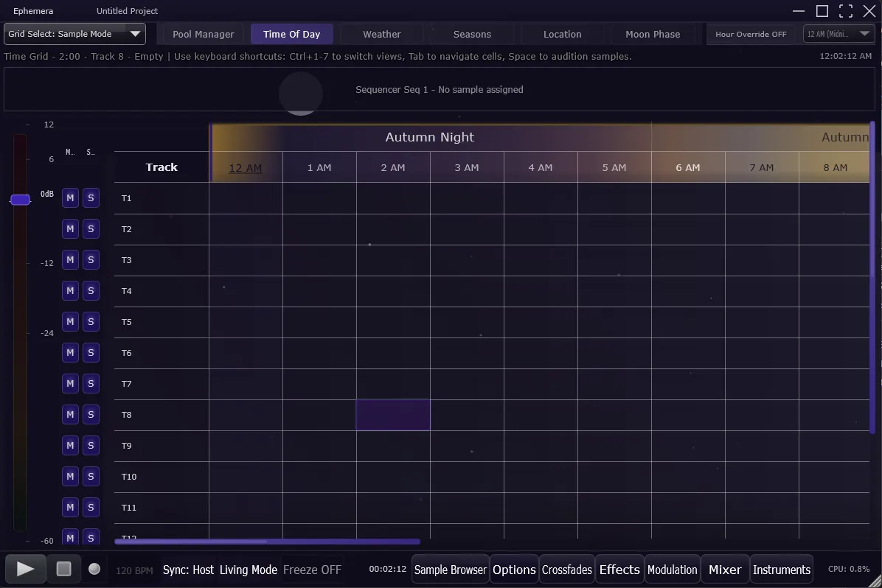Solo track T3
This screenshot has width=882, height=588.
91,259
